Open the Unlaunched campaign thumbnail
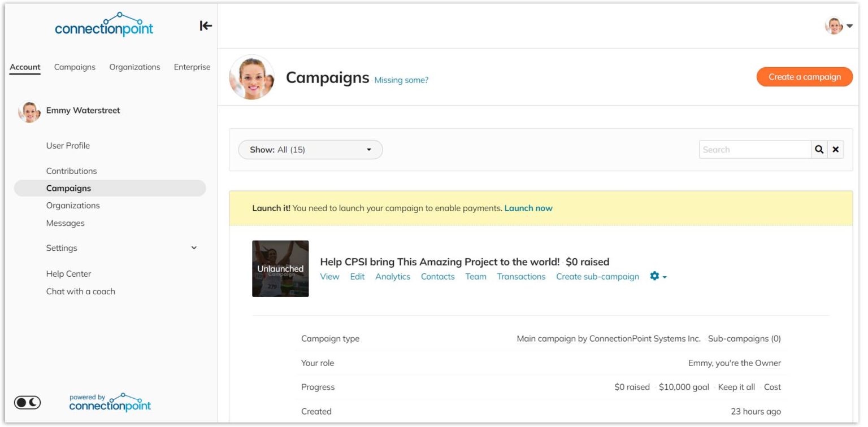Image resolution: width=868 pixels, height=427 pixels. [280, 269]
